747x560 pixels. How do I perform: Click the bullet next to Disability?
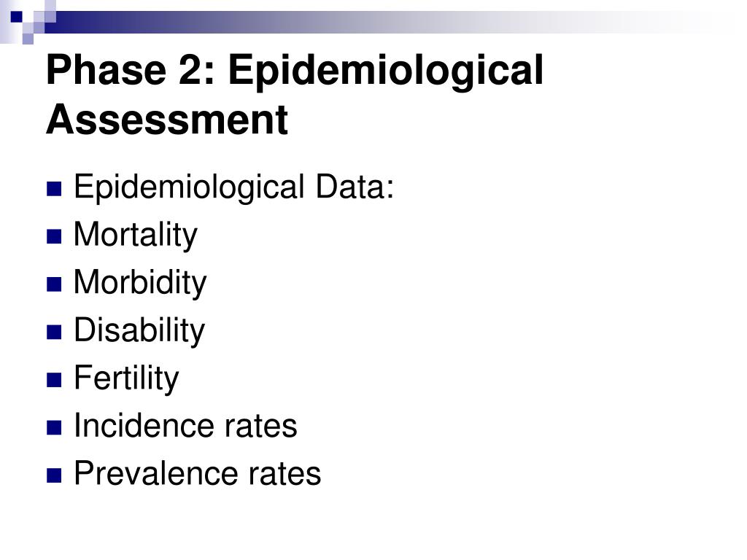54,332
